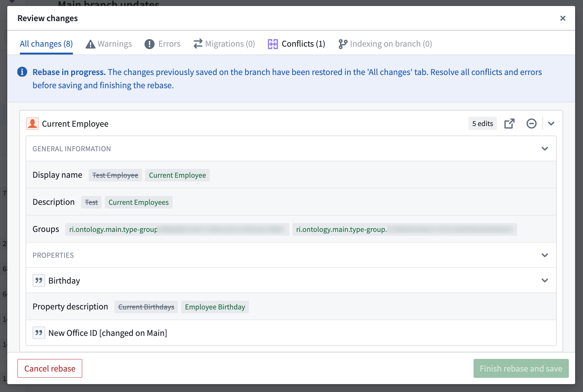Image resolution: width=583 pixels, height=392 pixels.
Task: Click Finish rebase and save
Action: pyautogui.click(x=521, y=368)
